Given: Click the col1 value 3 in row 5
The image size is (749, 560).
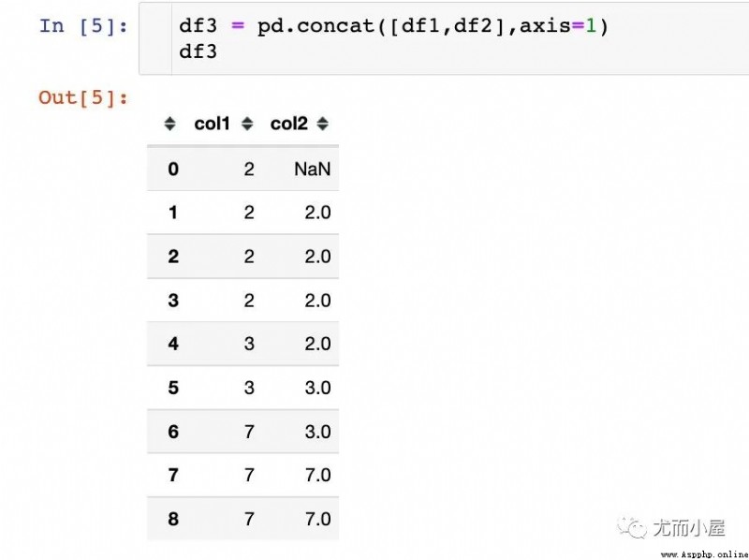Looking at the screenshot, I should (249, 387).
